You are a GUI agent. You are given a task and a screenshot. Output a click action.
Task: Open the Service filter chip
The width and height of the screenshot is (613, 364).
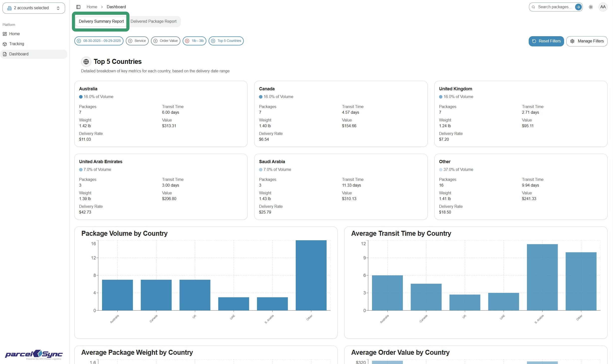[x=137, y=41]
